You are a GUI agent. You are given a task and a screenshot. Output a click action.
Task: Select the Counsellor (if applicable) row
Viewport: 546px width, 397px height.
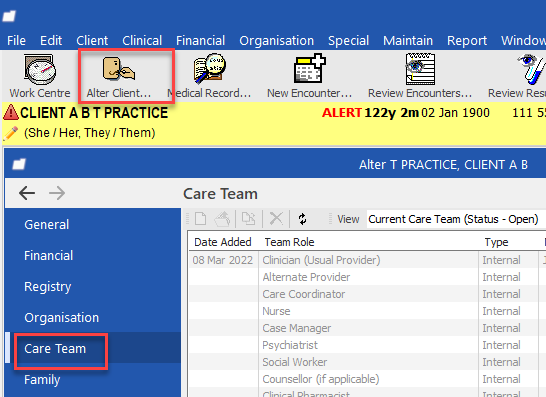click(x=367, y=379)
